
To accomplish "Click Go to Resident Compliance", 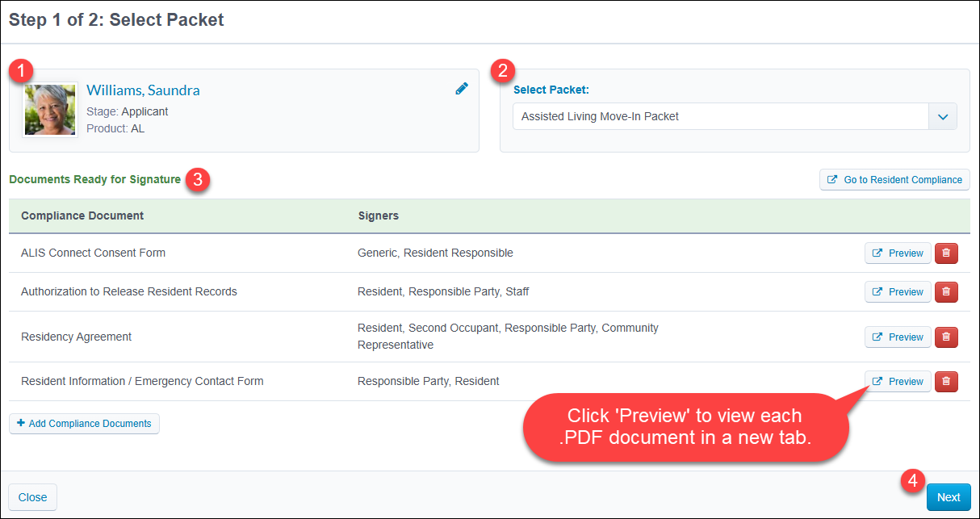I will coord(894,179).
